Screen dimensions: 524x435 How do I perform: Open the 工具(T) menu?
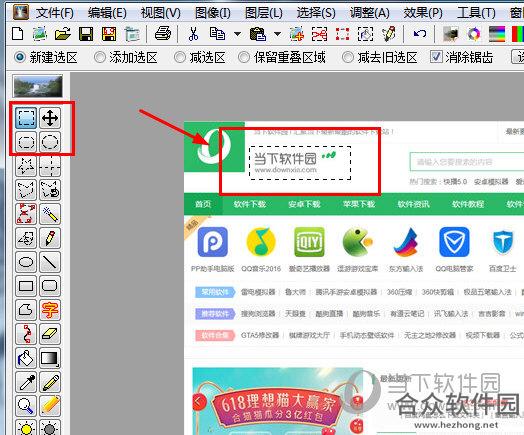coord(476,13)
